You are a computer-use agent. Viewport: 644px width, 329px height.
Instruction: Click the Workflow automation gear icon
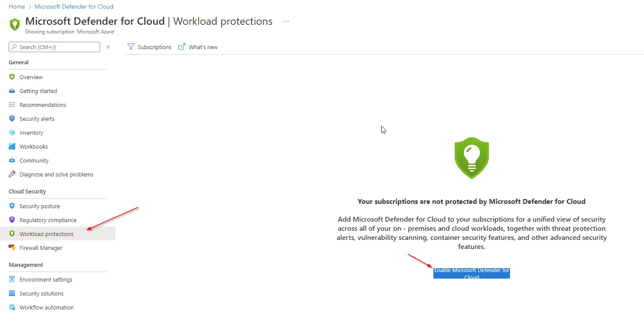pos(12,307)
